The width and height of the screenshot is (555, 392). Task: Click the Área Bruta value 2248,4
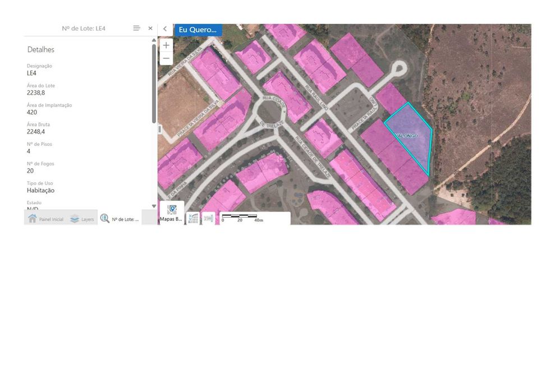(36, 132)
